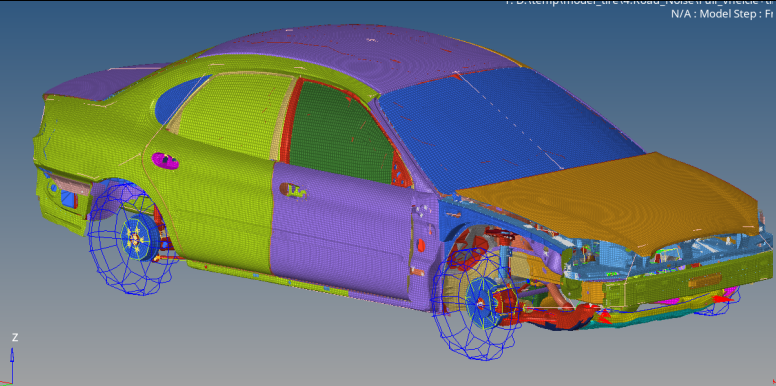Click the front door handle
The width and height of the screenshot is (776, 386).
tap(293, 191)
